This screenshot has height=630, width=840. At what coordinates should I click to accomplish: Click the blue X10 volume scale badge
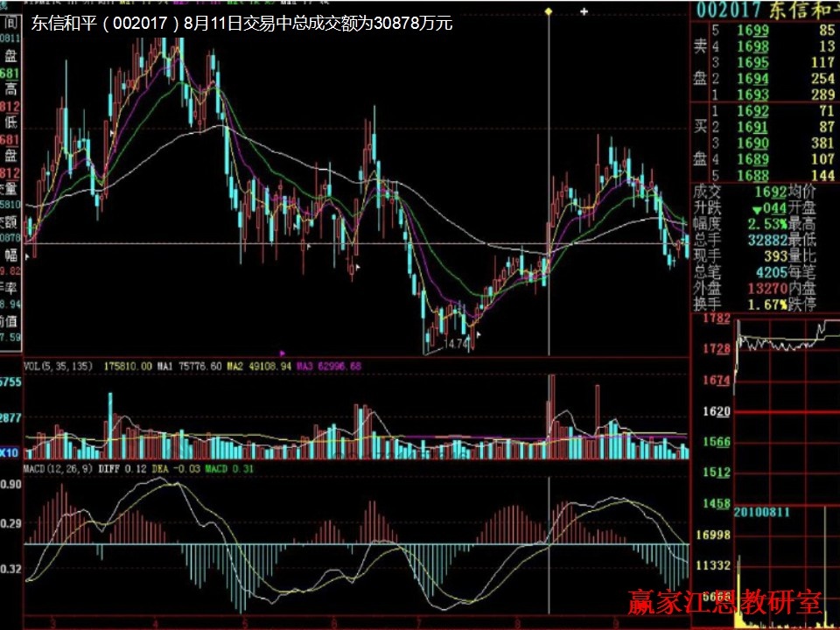[10, 453]
